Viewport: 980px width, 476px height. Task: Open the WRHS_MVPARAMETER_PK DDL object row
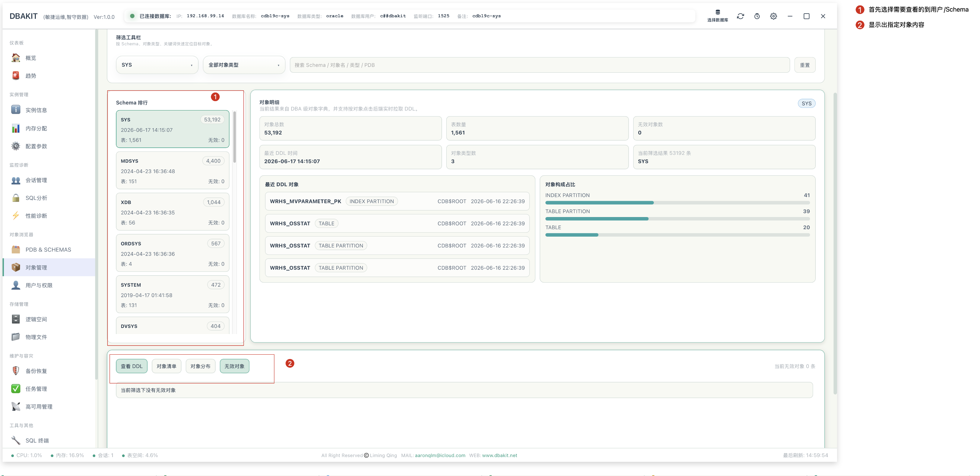click(x=397, y=201)
